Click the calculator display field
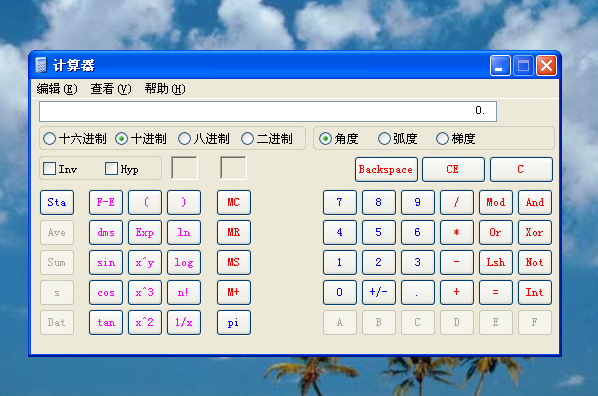 (x=268, y=111)
